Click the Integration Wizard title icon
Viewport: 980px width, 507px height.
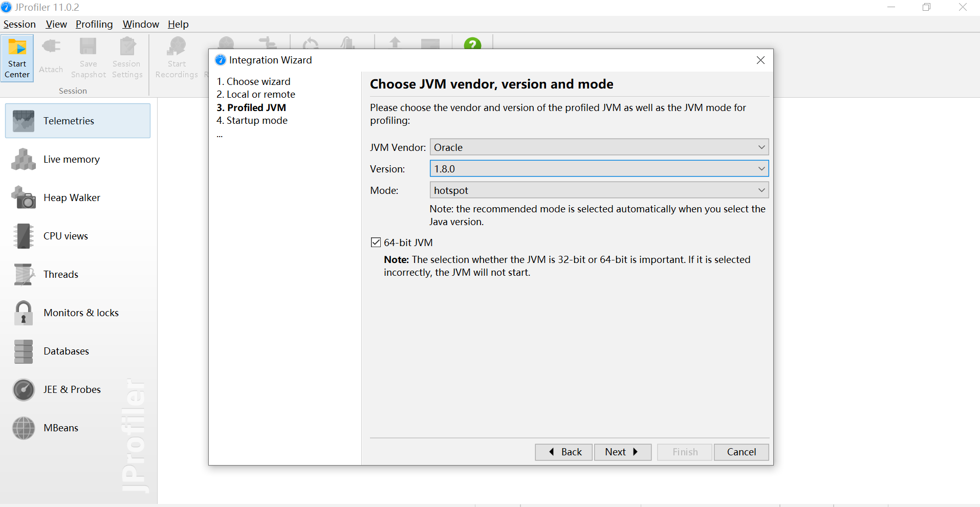click(x=220, y=60)
